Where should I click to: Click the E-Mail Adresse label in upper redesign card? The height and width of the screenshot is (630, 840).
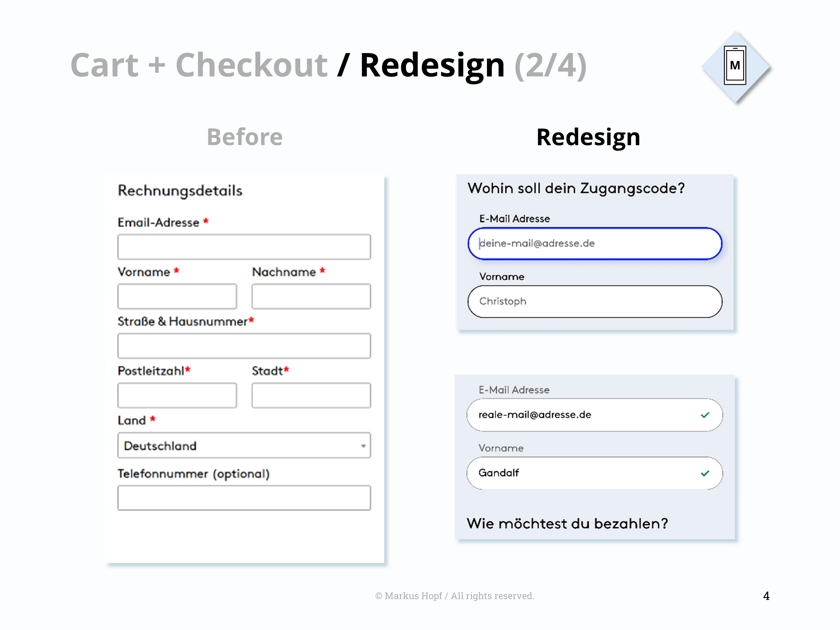click(515, 219)
